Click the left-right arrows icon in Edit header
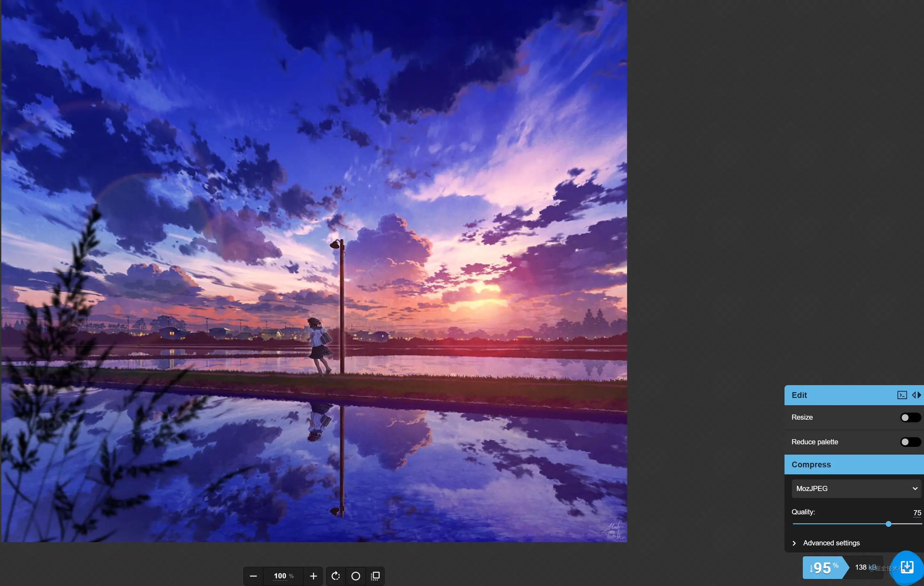Viewport: 924px width, 586px height. click(916, 395)
